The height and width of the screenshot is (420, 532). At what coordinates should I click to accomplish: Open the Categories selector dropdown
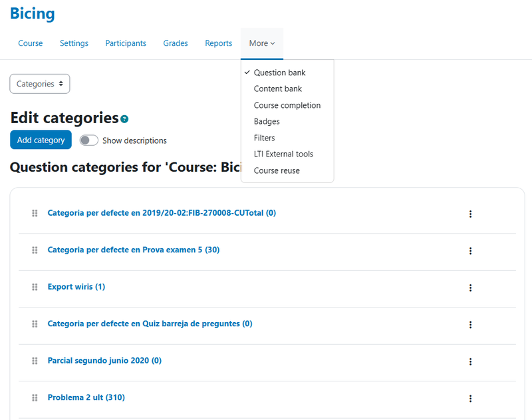coord(39,84)
